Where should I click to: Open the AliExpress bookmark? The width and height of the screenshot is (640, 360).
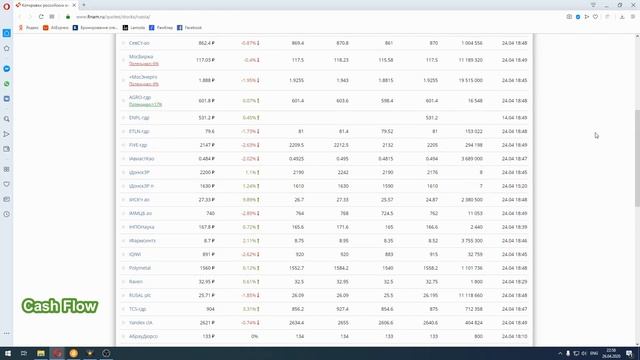click(56, 28)
